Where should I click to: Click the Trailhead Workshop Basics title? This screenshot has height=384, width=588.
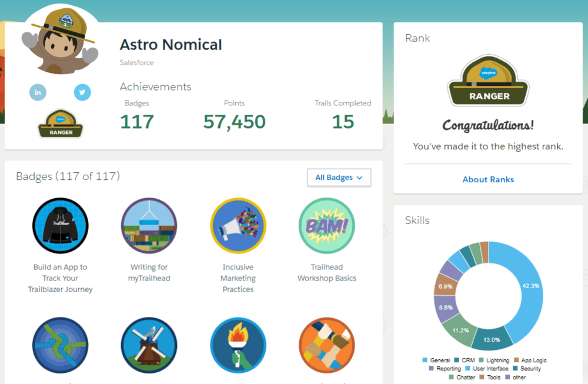(326, 273)
